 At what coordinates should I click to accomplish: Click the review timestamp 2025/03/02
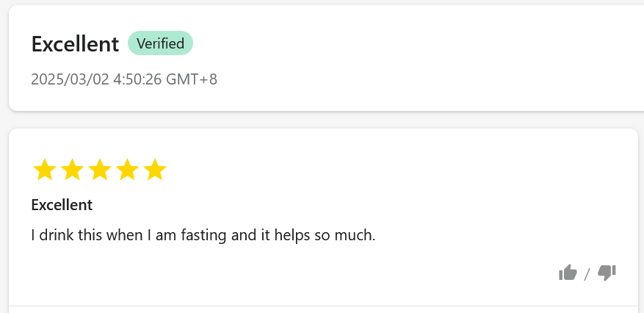(x=70, y=79)
